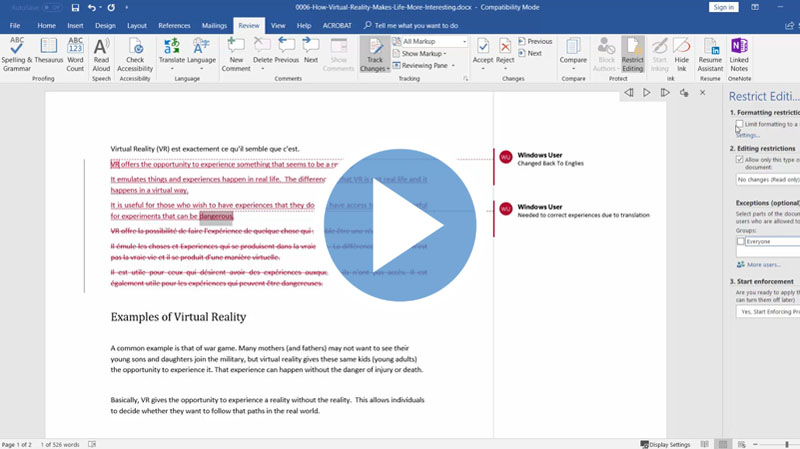Viewport: 800px width, 449px height.
Task: Click Yes, Start Enforcing Protection button
Action: coord(768,312)
